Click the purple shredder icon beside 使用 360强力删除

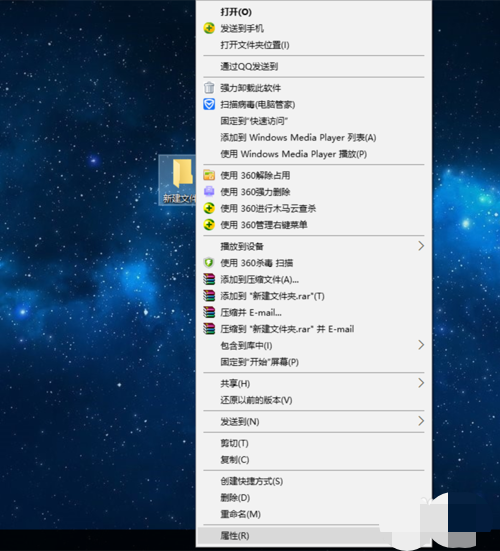pyautogui.click(x=209, y=192)
